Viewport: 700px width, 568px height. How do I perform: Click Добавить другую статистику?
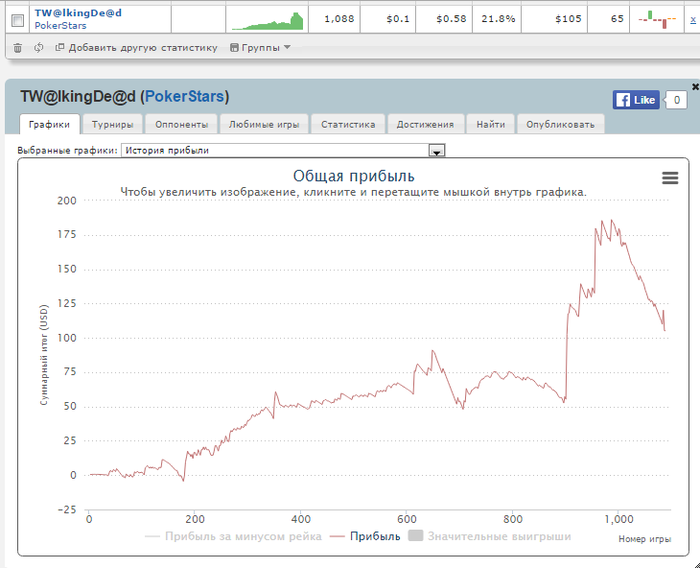click(x=136, y=48)
